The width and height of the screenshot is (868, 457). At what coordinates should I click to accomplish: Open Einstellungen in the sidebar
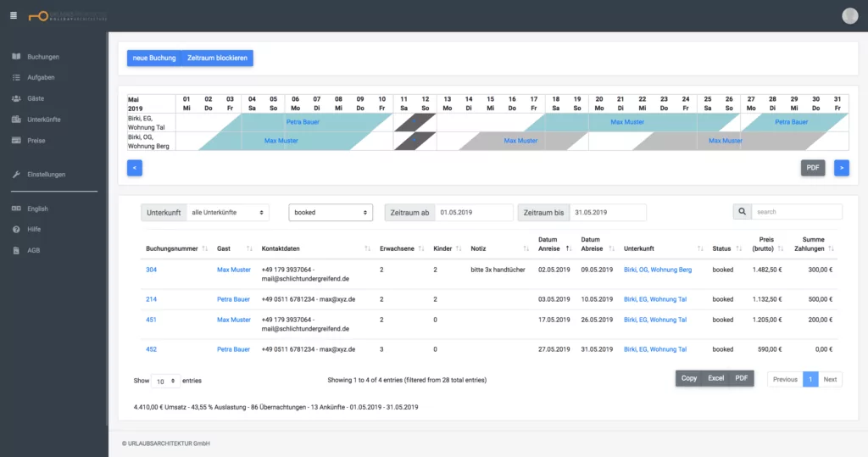[x=46, y=175]
